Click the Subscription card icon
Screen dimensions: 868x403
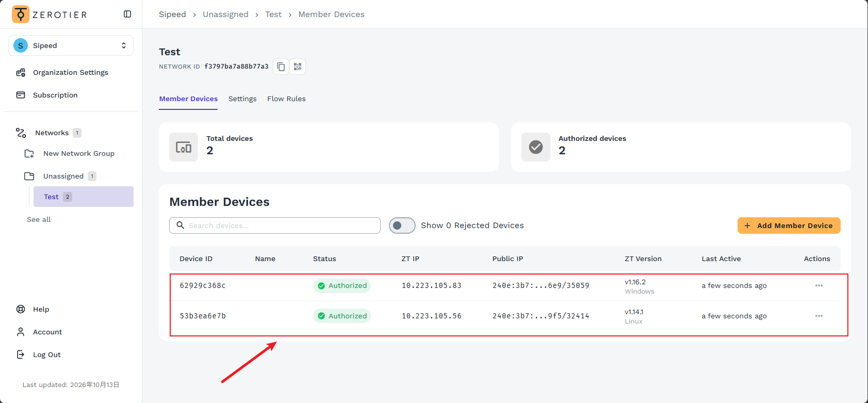tap(21, 95)
